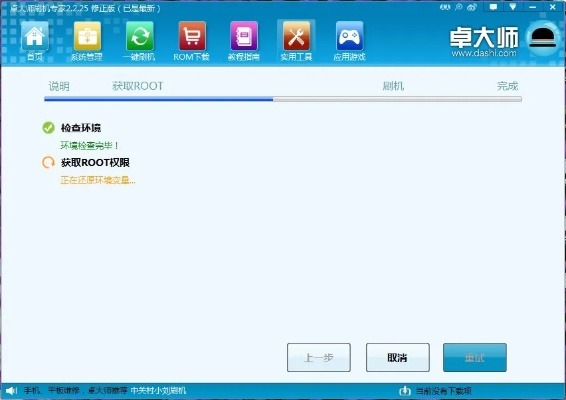
Task: Select the 刷机 step label
Action: coord(393,86)
